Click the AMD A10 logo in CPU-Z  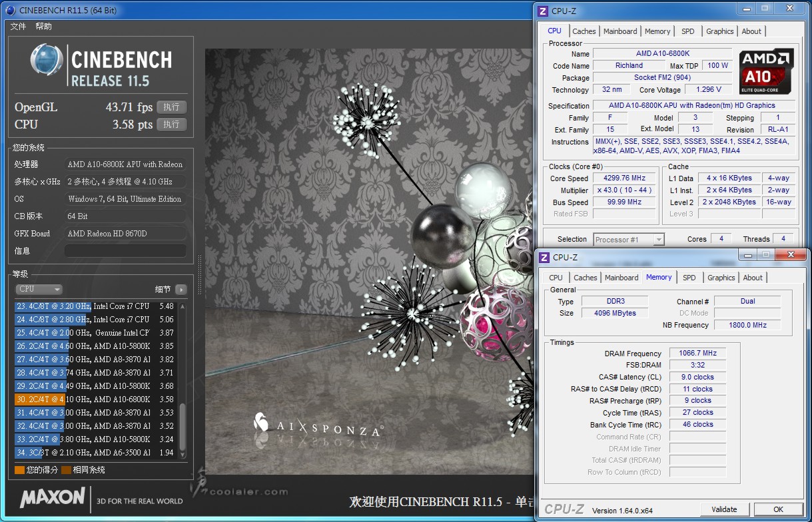(767, 70)
